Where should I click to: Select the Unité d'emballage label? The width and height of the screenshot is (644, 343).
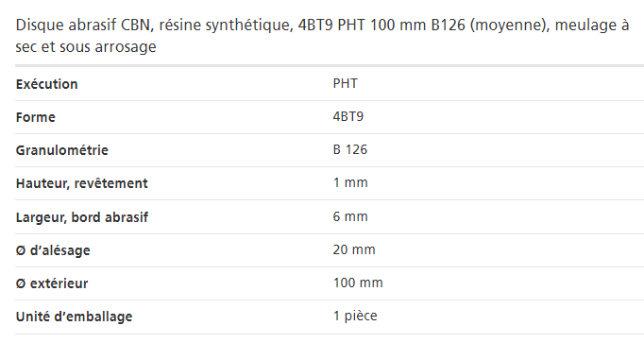coord(74,317)
